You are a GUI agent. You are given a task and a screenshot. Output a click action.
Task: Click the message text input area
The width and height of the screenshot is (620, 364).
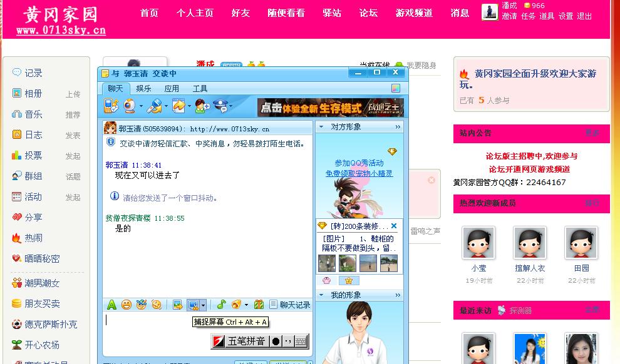[207, 333]
